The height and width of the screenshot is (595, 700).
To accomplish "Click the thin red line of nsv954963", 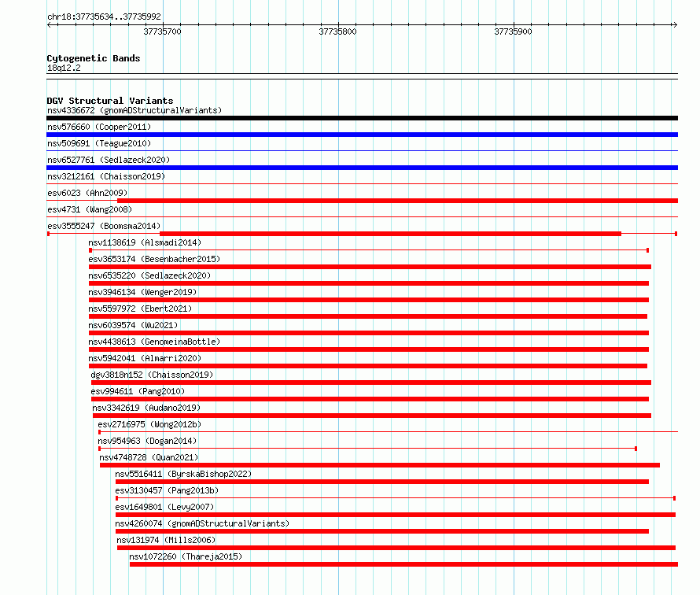I will 367,449.
